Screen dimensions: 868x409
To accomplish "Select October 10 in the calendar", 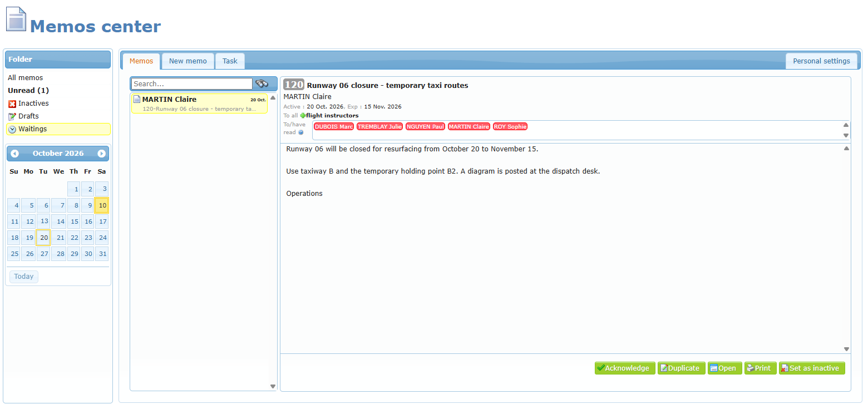I will pos(102,205).
